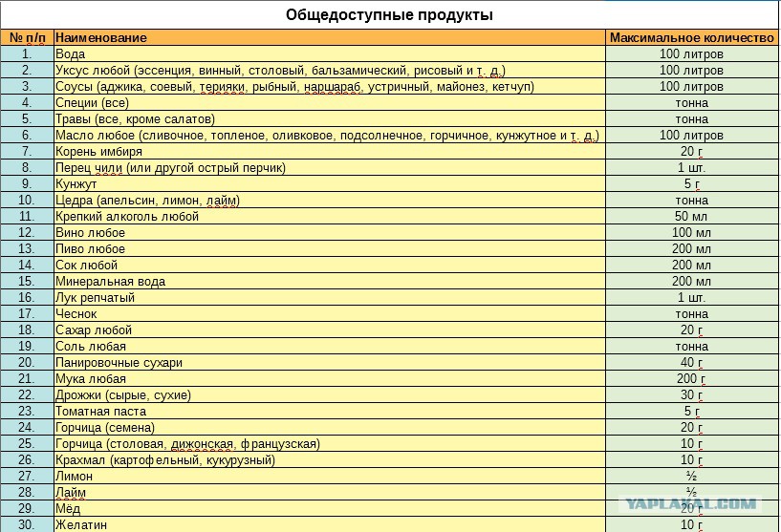The width and height of the screenshot is (781, 532).
Task: Select the cell 'Панировочные сухари'
Action: tap(330, 362)
